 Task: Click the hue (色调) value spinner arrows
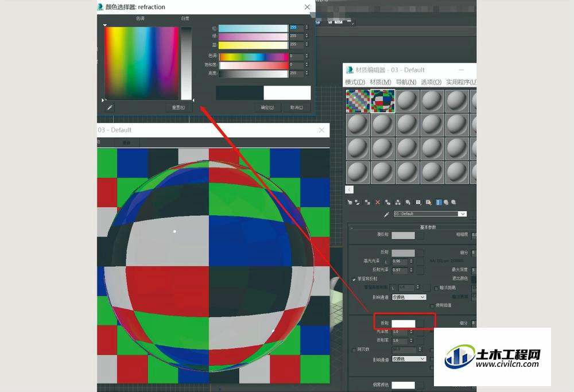[x=307, y=56]
